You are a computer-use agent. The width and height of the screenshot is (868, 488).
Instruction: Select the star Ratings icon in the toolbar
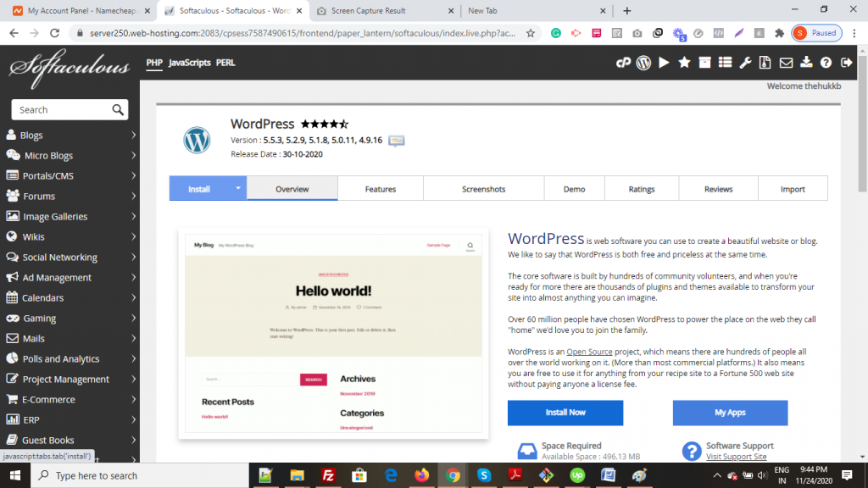point(683,62)
